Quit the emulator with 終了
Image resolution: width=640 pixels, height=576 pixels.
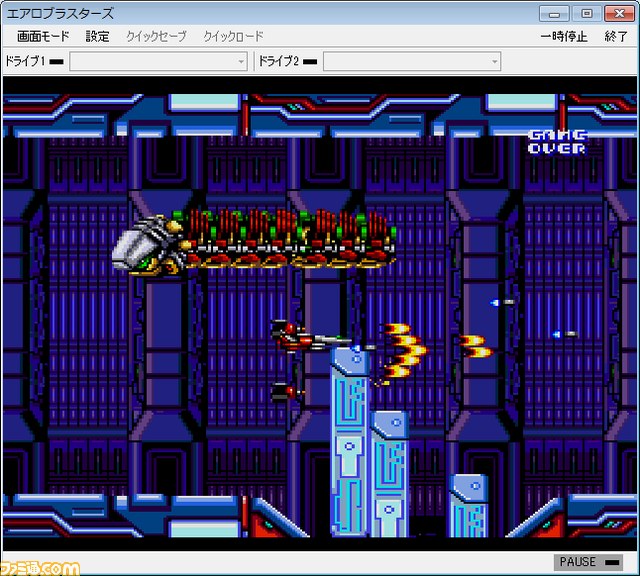tap(616, 37)
